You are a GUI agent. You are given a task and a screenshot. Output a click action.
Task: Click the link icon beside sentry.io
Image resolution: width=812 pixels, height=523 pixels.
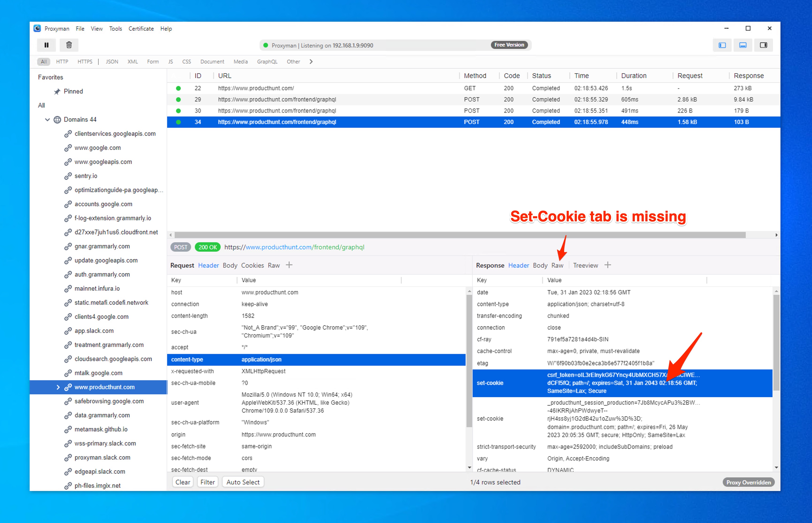[x=68, y=176]
